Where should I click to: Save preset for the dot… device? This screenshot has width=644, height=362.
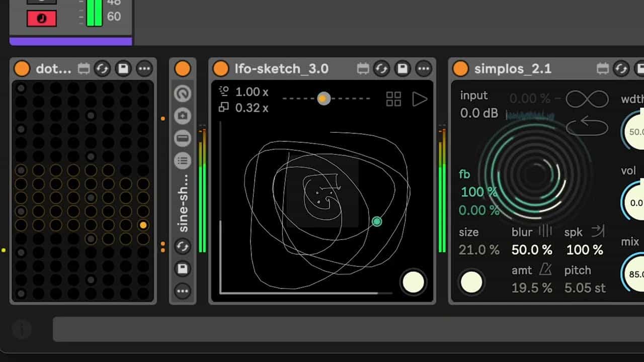pyautogui.click(x=123, y=68)
